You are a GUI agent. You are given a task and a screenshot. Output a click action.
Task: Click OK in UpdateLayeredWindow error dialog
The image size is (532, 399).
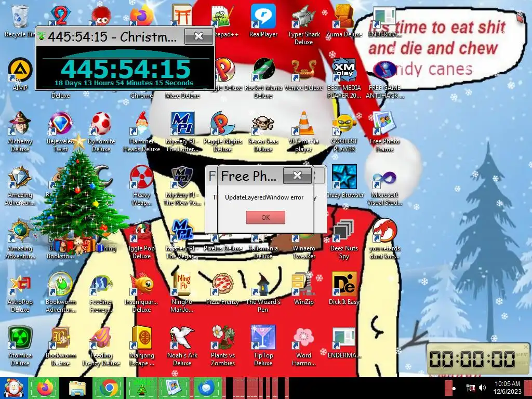[x=265, y=218]
